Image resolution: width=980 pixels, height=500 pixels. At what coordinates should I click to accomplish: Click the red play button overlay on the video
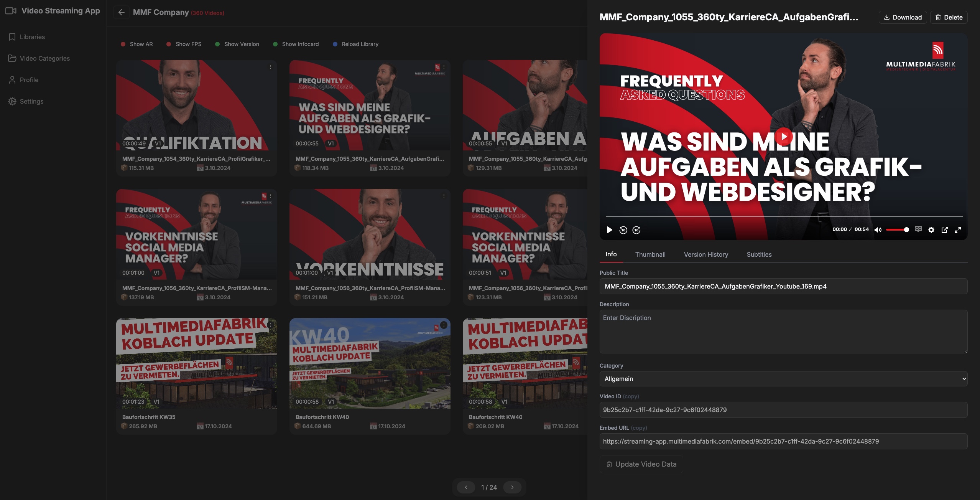(x=784, y=137)
